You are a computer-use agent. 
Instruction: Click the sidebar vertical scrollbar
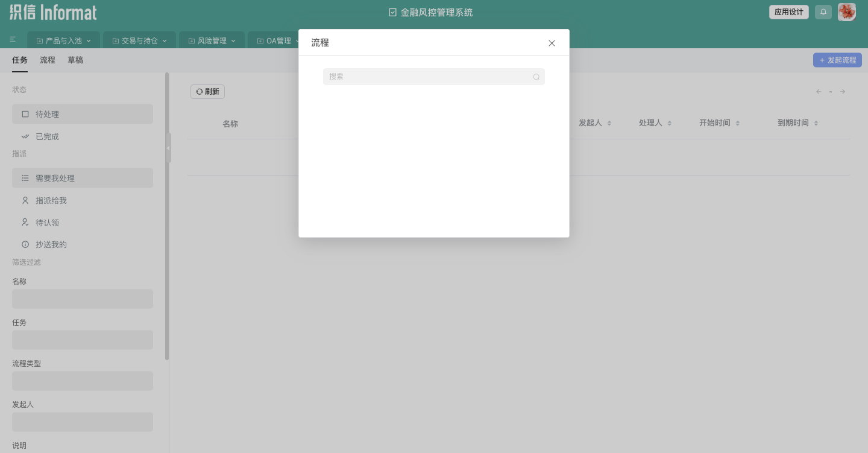point(167,216)
